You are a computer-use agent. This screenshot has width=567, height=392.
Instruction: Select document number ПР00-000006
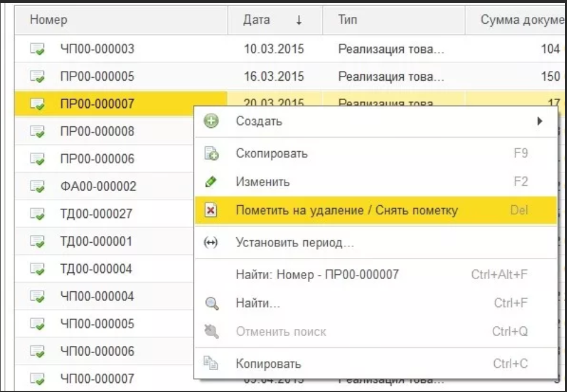(x=97, y=158)
